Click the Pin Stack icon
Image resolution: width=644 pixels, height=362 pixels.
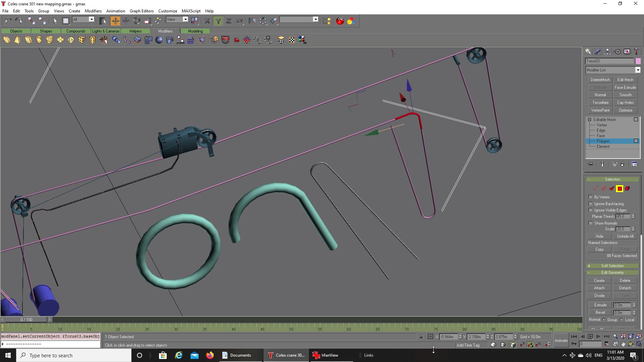point(591,164)
